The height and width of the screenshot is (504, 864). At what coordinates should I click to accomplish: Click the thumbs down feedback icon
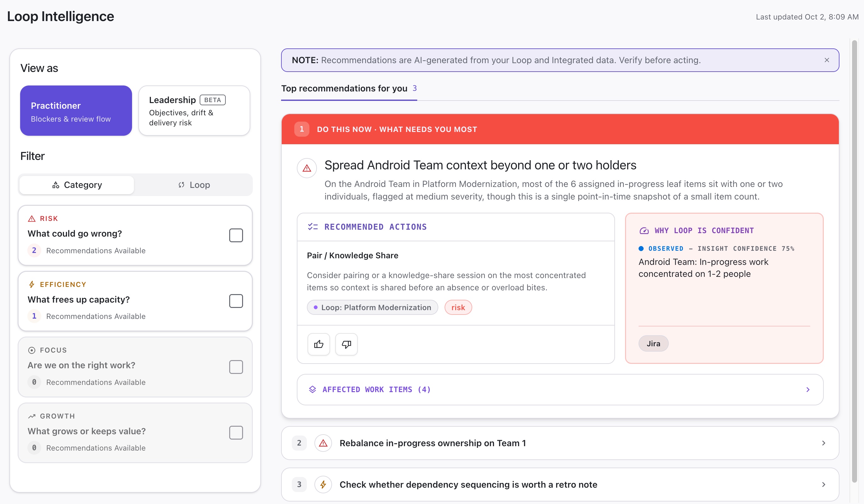pyautogui.click(x=346, y=344)
